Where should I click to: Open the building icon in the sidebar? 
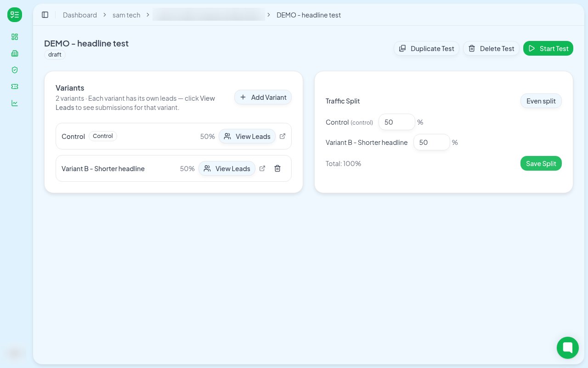click(15, 53)
